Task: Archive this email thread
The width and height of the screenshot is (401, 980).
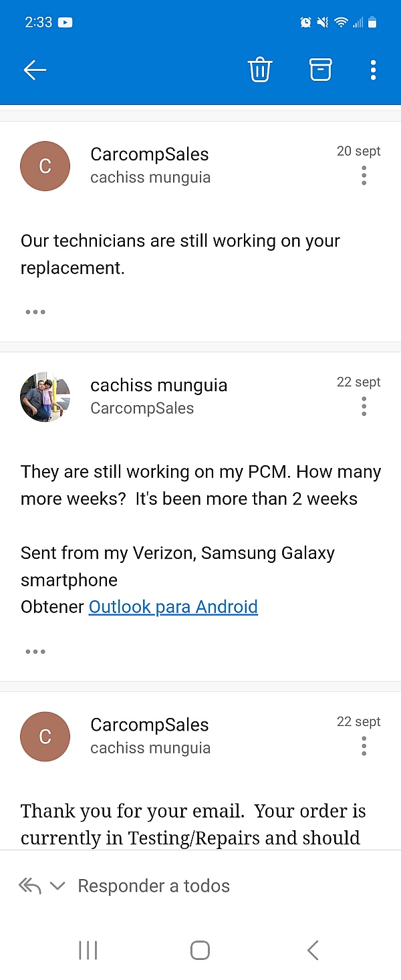Action: (x=320, y=70)
